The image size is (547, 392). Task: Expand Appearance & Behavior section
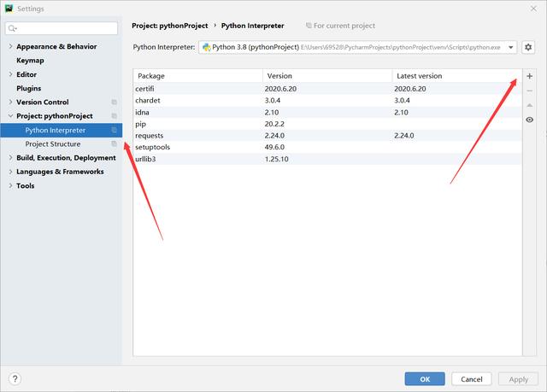click(x=10, y=46)
